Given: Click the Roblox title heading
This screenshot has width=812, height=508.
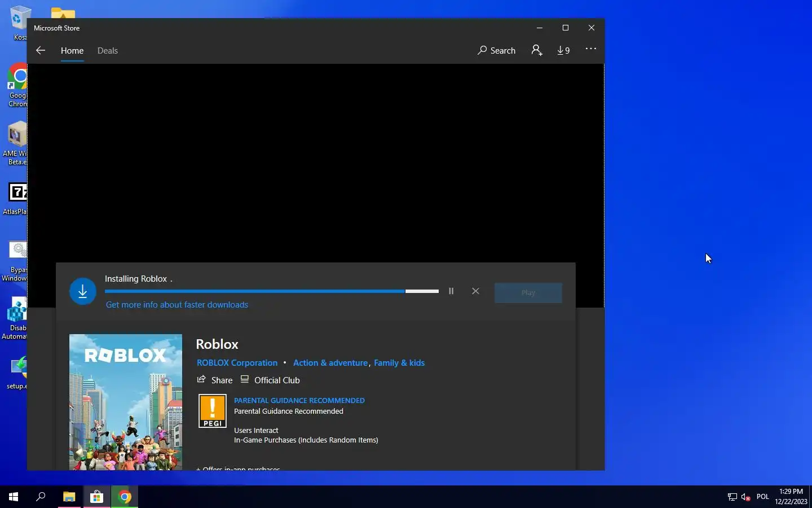Looking at the screenshot, I should (x=217, y=344).
